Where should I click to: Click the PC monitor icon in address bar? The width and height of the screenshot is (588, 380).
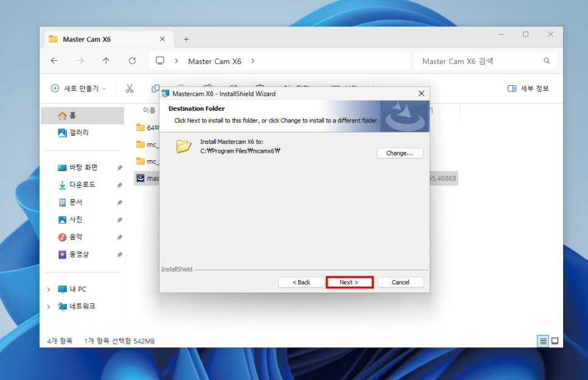tap(160, 61)
